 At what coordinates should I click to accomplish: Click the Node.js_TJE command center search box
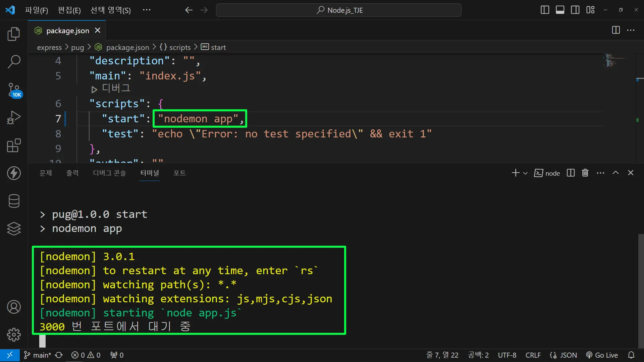[x=339, y=10]
